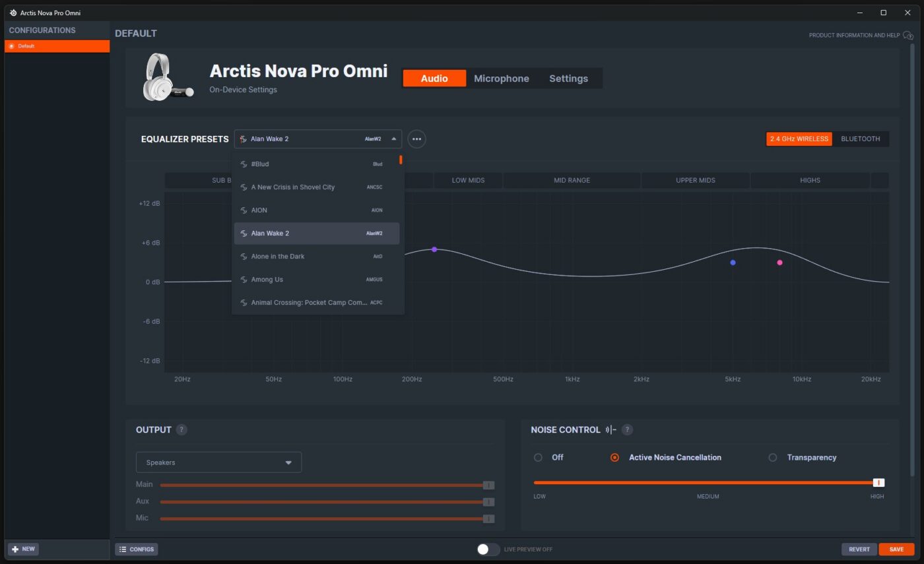Click the plus icon on NEW button
The height and width of the screenshot is (564, 924).
[15, 549]
